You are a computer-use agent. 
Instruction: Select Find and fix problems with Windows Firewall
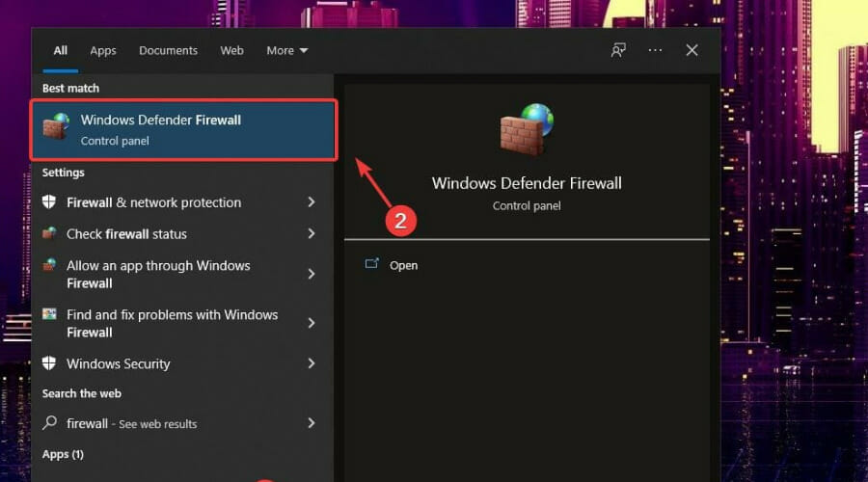tap(183, 323)
